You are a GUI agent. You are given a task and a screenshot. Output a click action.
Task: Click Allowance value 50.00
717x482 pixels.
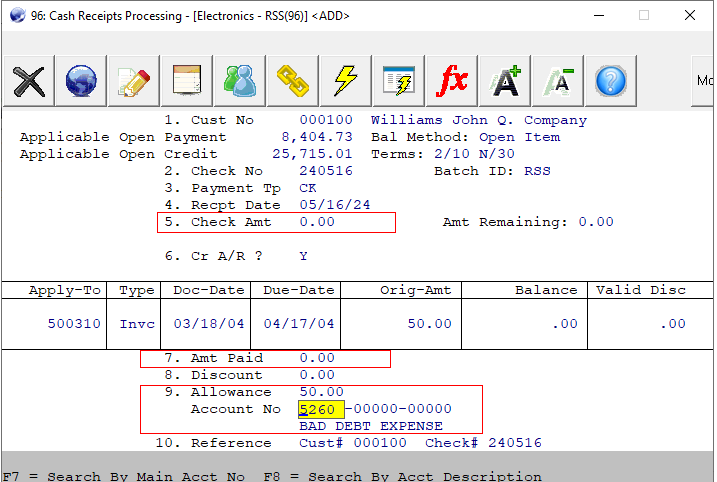(x=321, y=392)
